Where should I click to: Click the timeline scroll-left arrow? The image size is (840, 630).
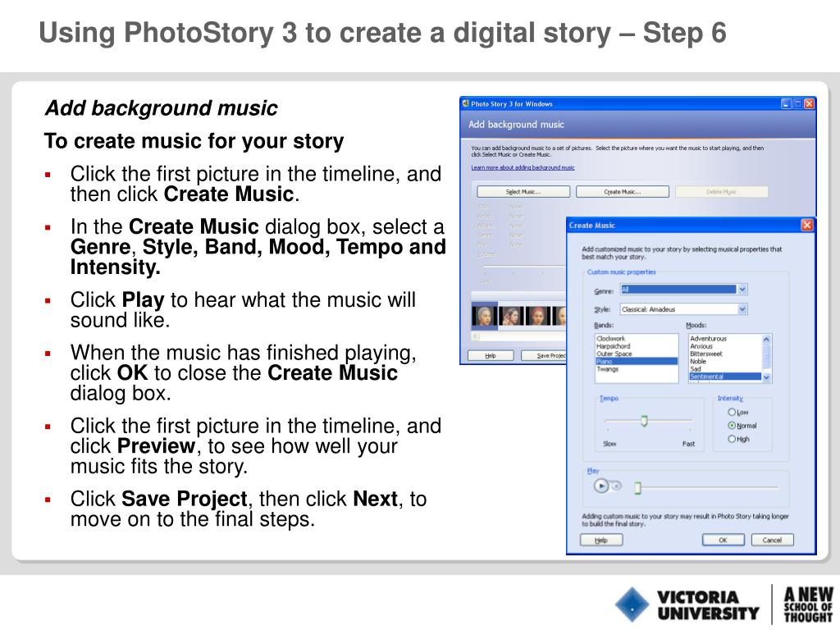point(475,336)
